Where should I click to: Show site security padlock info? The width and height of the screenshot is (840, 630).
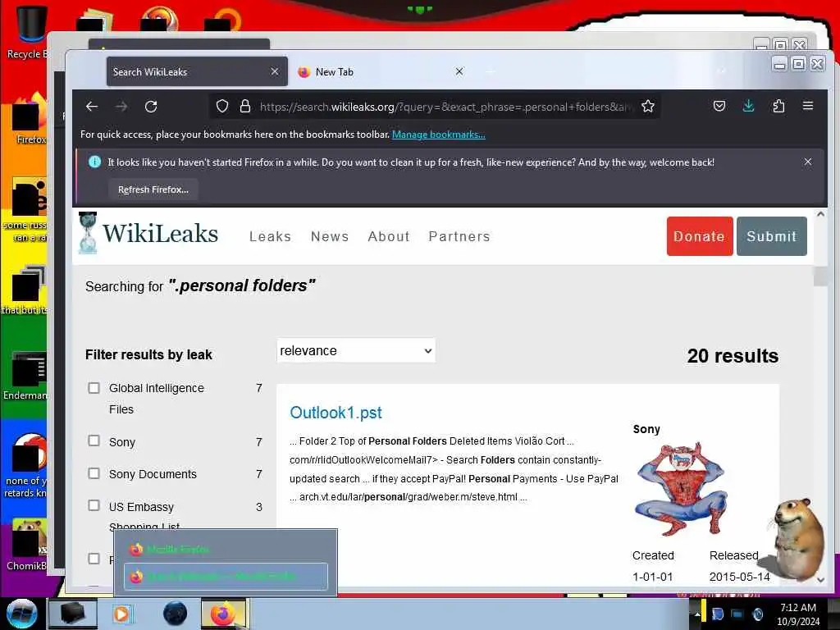(x=244, y=106)
